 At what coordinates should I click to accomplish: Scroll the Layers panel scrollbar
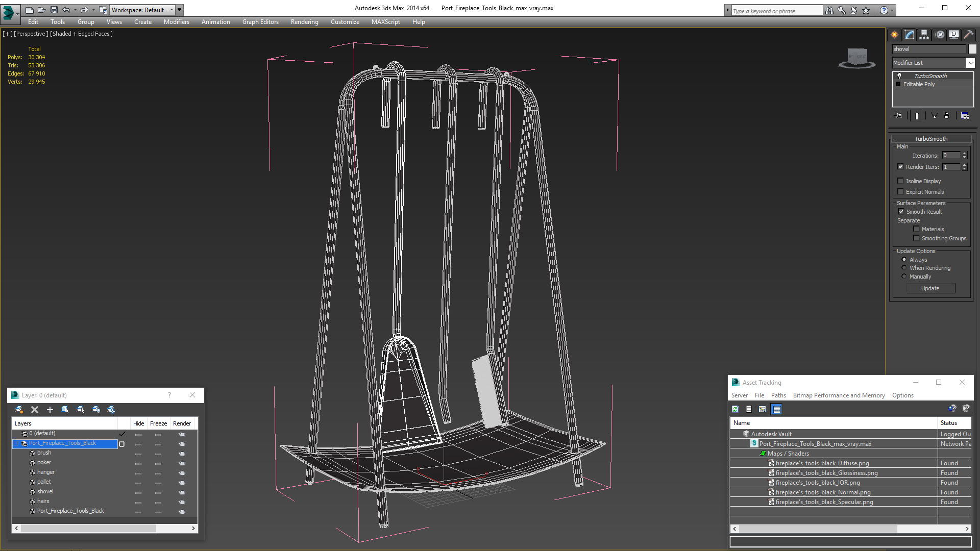pos(104,528)
